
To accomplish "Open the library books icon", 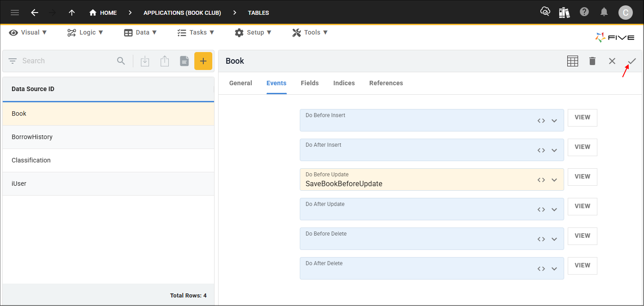I will 565,12.
